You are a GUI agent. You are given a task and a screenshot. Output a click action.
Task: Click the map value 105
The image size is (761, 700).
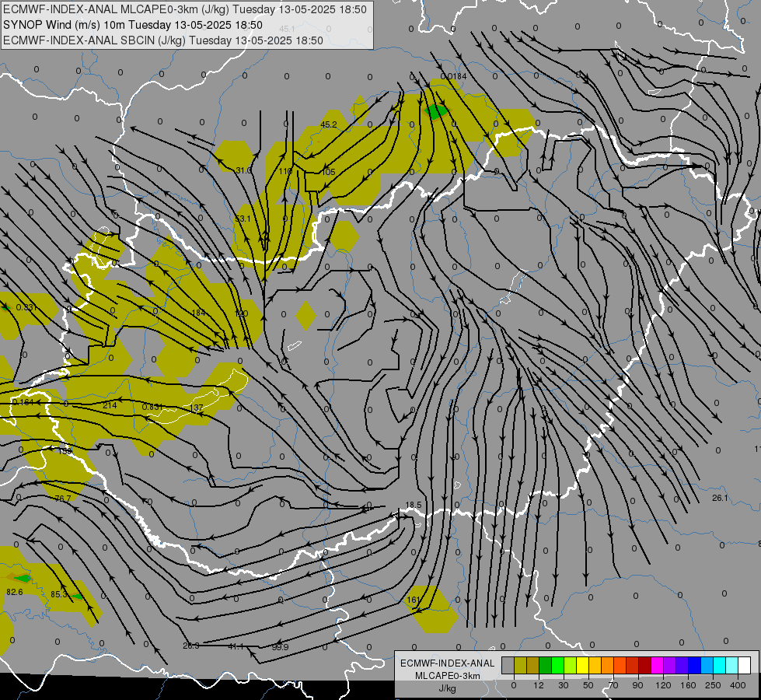coord(329,171)
